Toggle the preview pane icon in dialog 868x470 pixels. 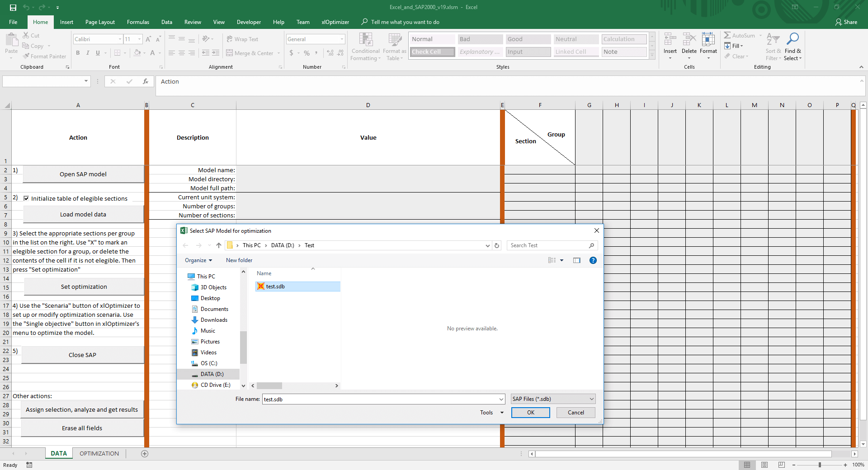(577, 260)
